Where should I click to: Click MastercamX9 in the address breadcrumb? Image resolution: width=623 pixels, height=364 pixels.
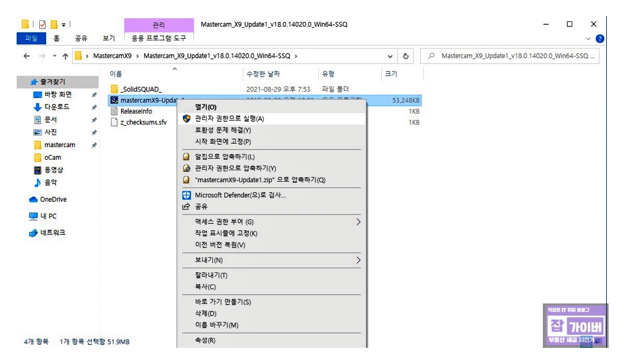[x=112, y=56]
